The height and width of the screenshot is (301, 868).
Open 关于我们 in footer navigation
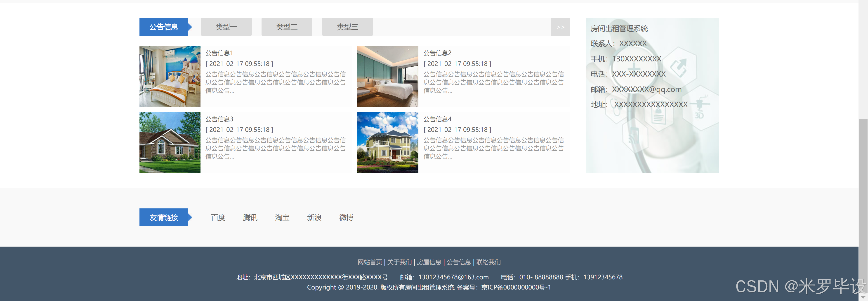399,262
